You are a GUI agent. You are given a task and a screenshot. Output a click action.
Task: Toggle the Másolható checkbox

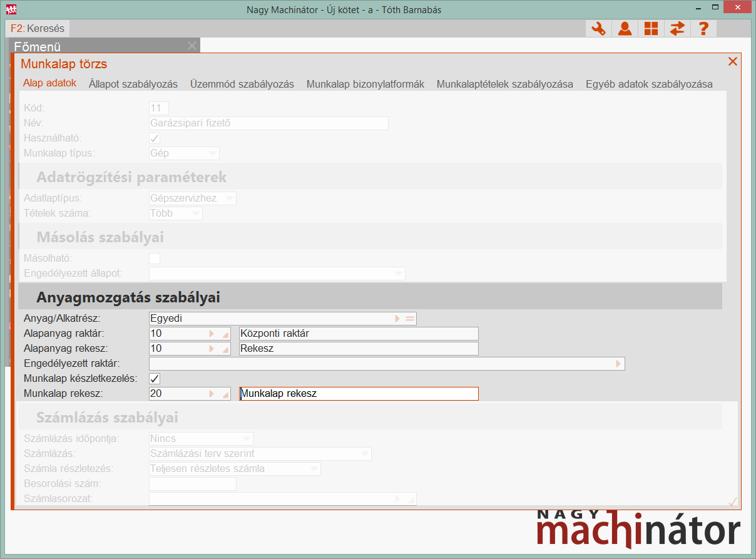pos(155,259)
